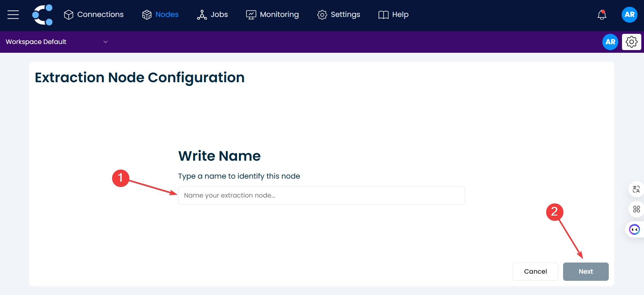Open the Jobs menu
The image size is (644, 295).
point(213,15)
